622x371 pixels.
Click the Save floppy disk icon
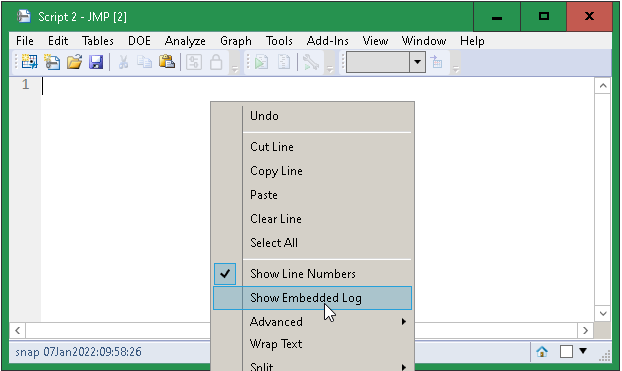pos(96,62)
